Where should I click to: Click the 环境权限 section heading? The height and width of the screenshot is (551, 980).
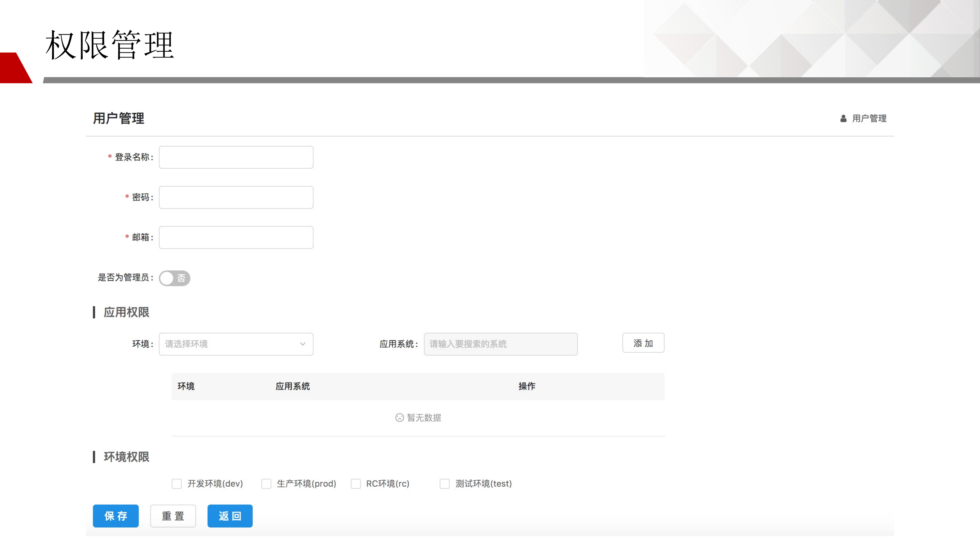126,457
